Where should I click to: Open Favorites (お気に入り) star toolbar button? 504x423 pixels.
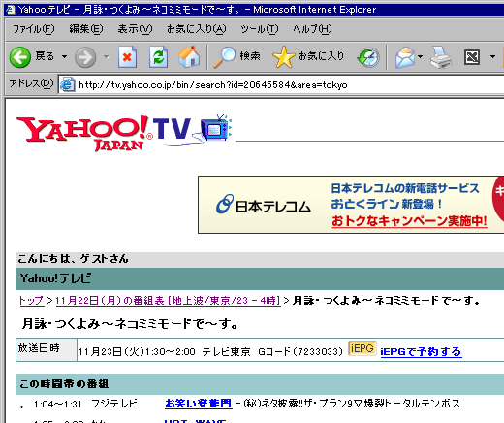coord(308,57)
